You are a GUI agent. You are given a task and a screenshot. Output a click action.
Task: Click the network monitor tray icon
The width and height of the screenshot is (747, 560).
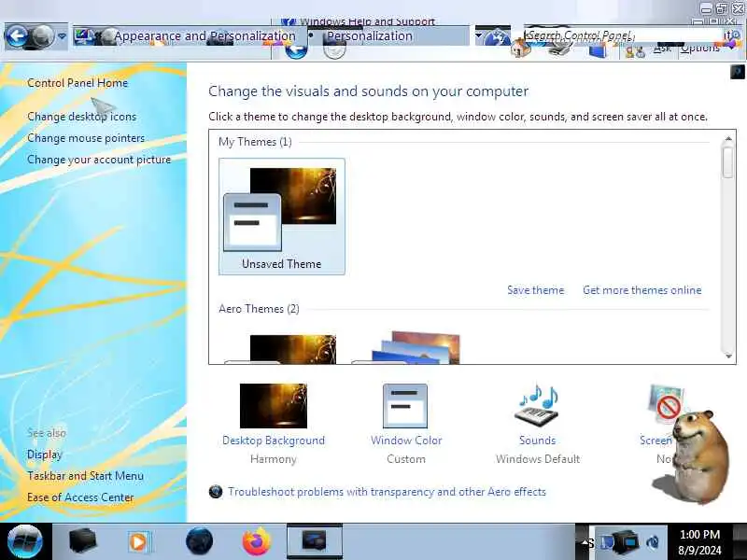[x=625, y=542]
